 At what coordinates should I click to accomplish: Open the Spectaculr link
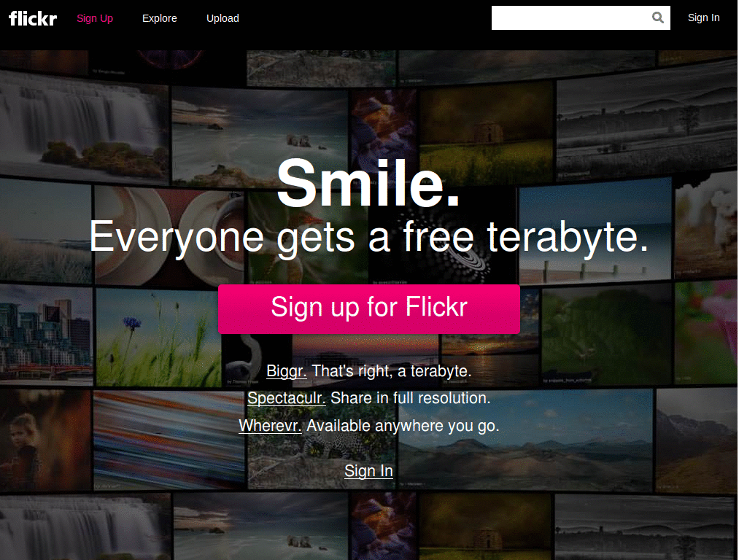click(x=286, y=398)
